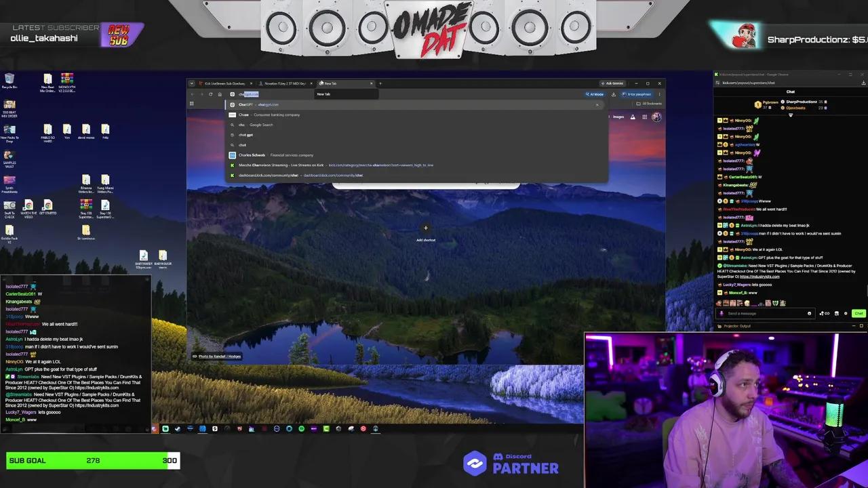868x488 pixels.
Task: Expand Chrome's tab search dropdown arrow
Action: pyautogui.click(x=191, y=83)
